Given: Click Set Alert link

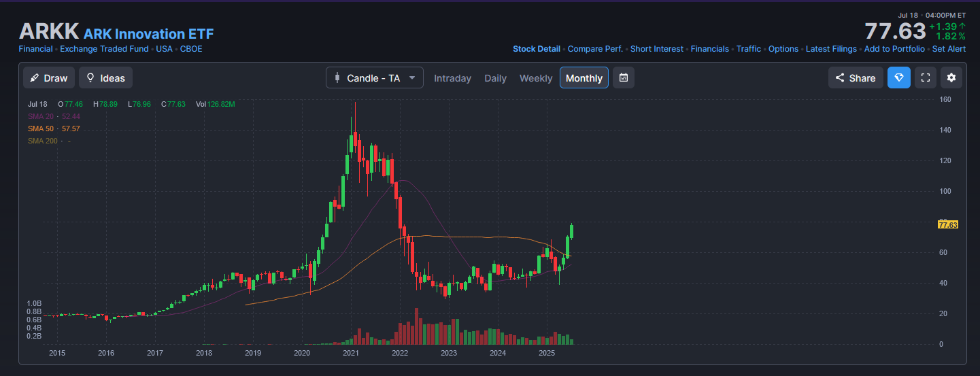Looking at the screenshot, I should point(949,49).
